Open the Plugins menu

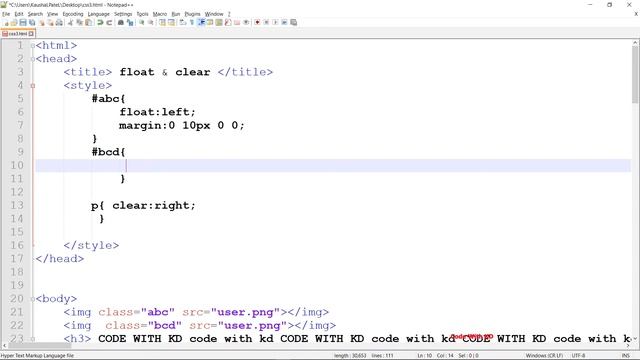[x=192, y=14]
